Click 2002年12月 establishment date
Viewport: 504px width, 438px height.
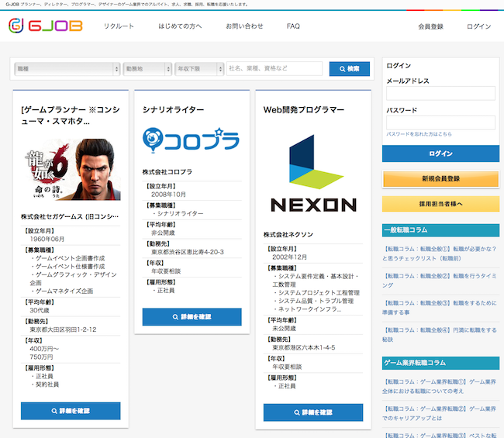[x=290, y=257]
